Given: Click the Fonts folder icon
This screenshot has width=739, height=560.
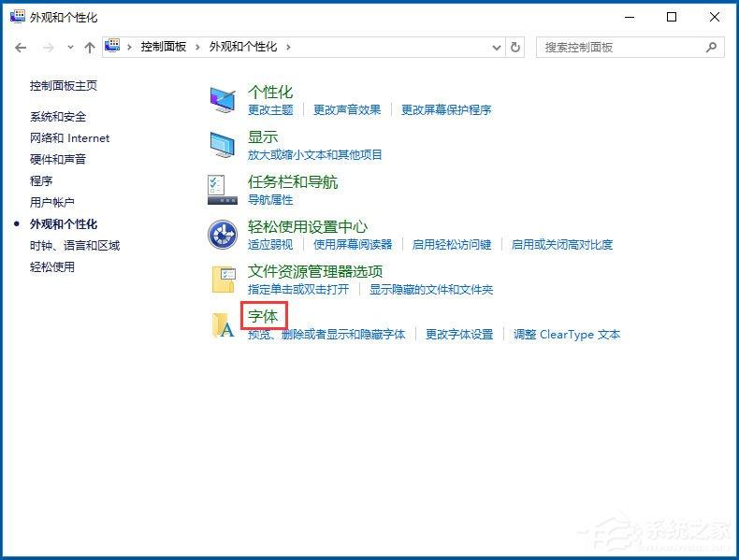Looking at the screenshot, I should click(x=224, y=325).
